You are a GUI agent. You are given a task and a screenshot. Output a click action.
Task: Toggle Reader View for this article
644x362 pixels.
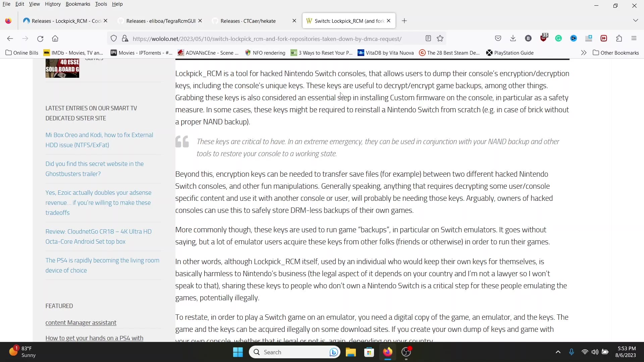tap(428, 39)
